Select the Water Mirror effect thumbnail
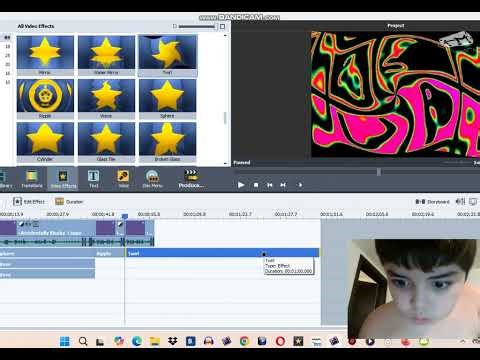Viewport: 480px width, 360px height. (106, 56)
